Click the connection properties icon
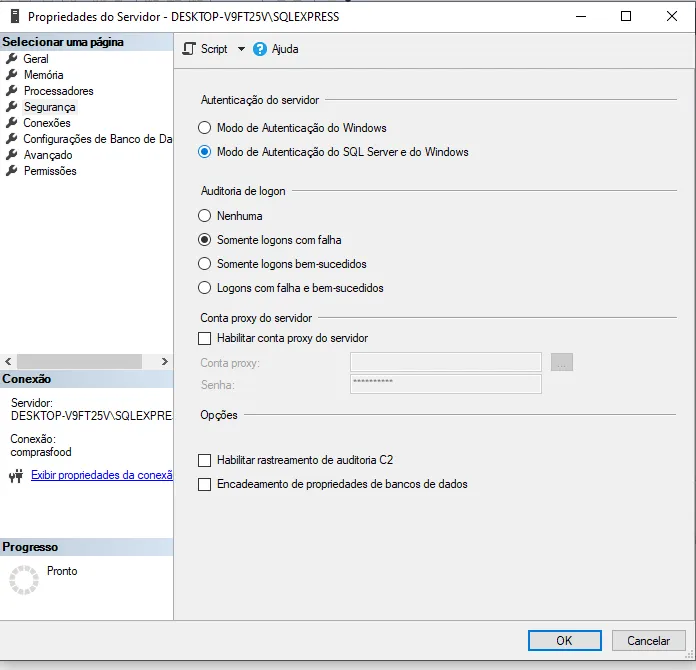This screenshot has height=670, width=696. coord(15,476)
